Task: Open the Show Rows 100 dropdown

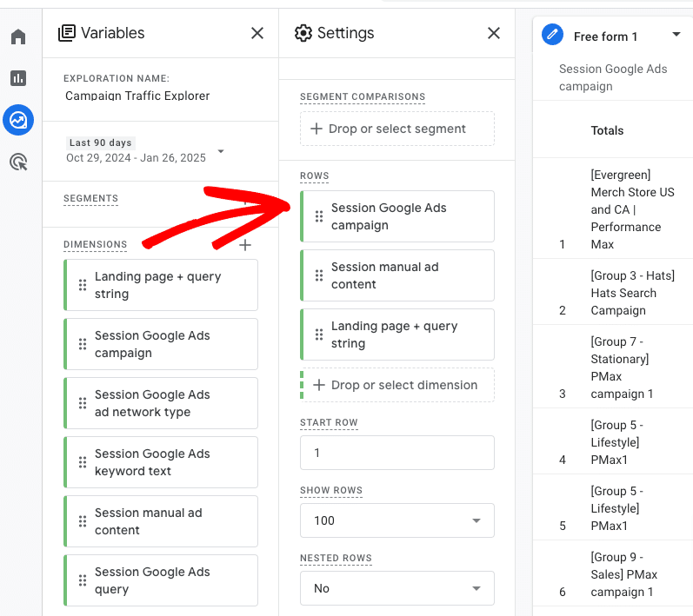Action: pos(396,520)
